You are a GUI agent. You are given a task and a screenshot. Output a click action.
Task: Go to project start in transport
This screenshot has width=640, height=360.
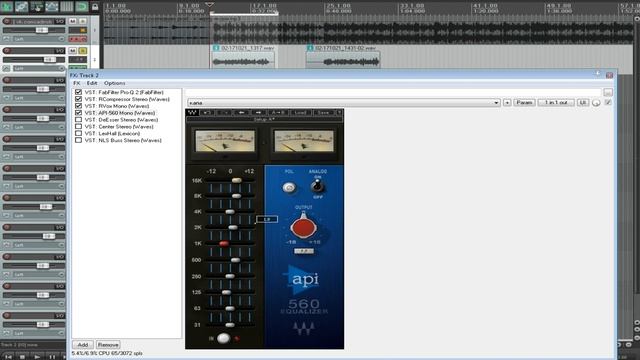tap(8, 357)
